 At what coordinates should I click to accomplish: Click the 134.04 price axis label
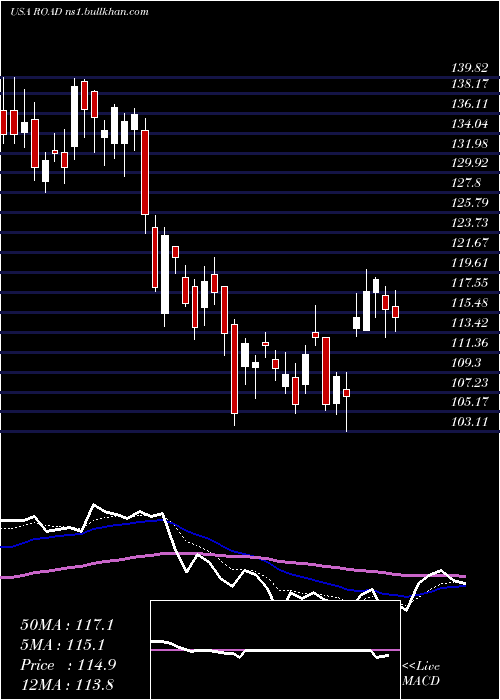[470, 124]
